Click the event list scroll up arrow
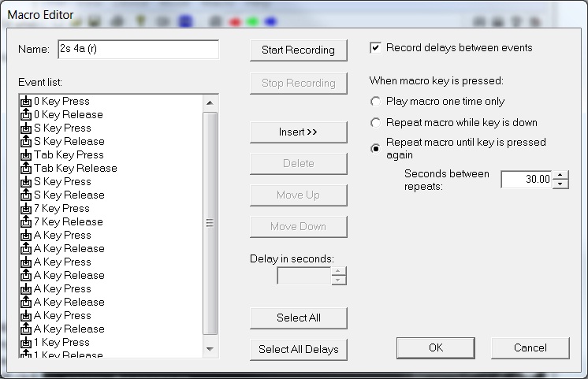588x379 pixels. click(210, 102)
